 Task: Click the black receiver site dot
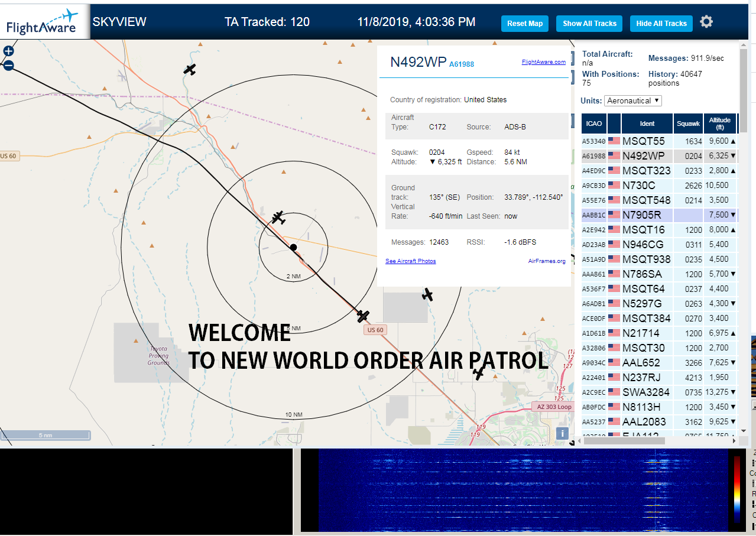point(293,247)
